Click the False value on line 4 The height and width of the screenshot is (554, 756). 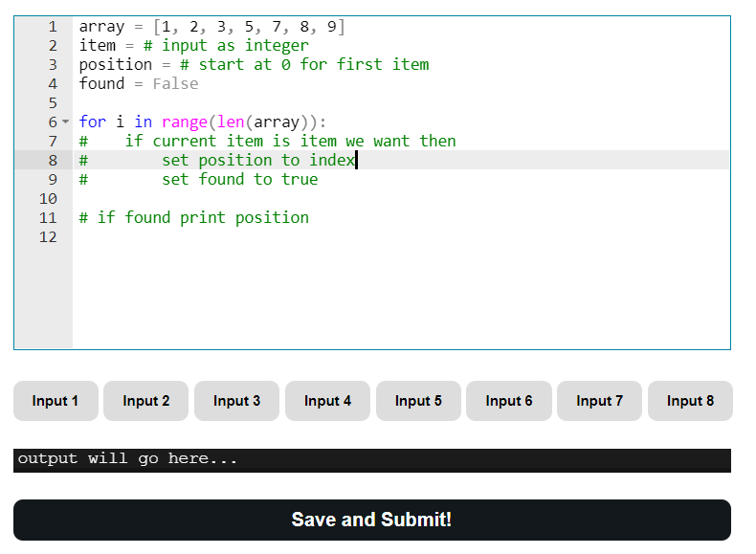click(x=175, y=84)
